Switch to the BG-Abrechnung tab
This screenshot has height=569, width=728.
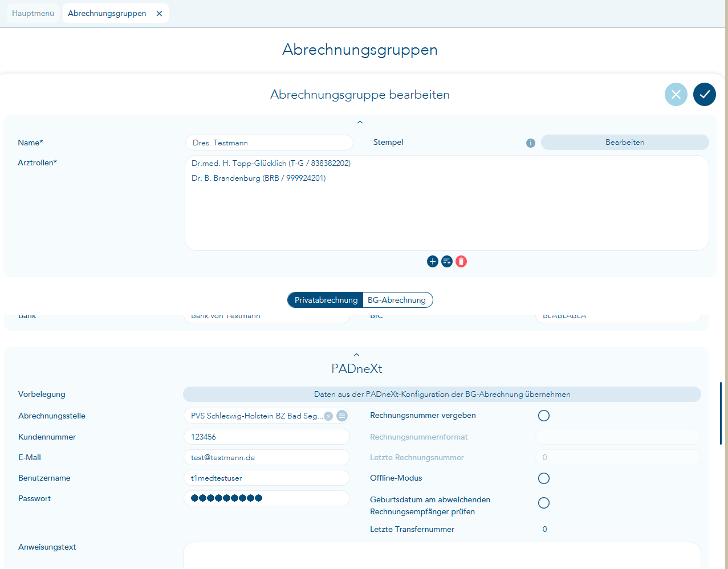pyautogui.click(x=397, y=300)
